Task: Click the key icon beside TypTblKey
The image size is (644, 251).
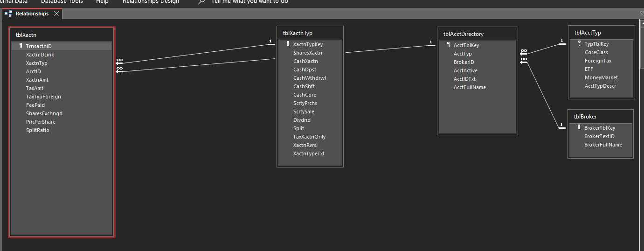Action: click(579, 44)
